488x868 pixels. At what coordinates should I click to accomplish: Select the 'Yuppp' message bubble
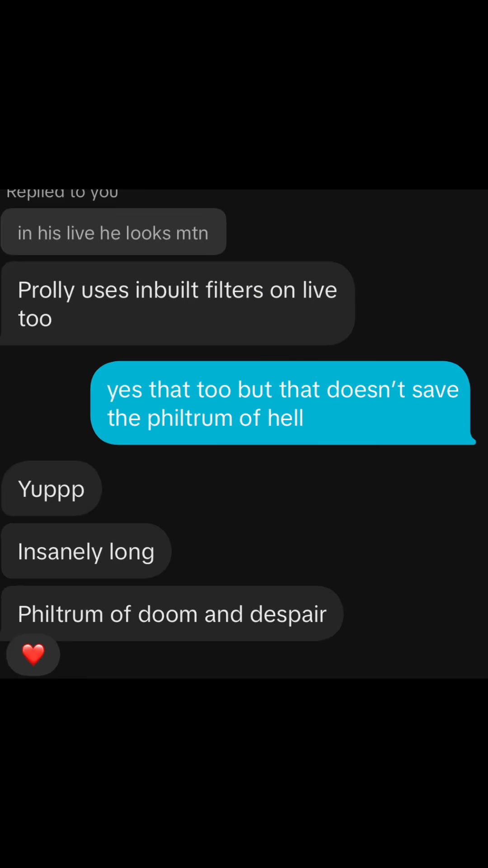[x=52, y=488]
